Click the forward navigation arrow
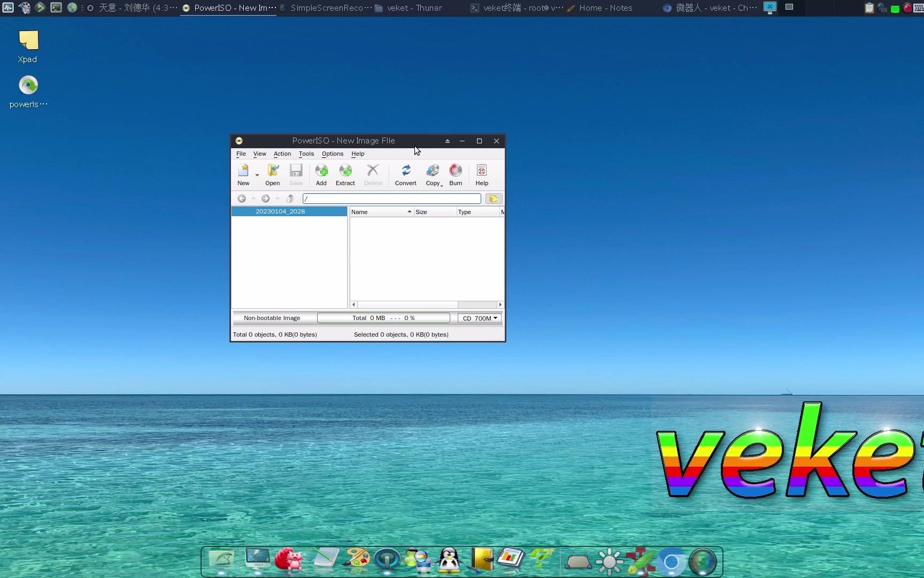This screenshot has height=578, width=924. tap(266, 199)
